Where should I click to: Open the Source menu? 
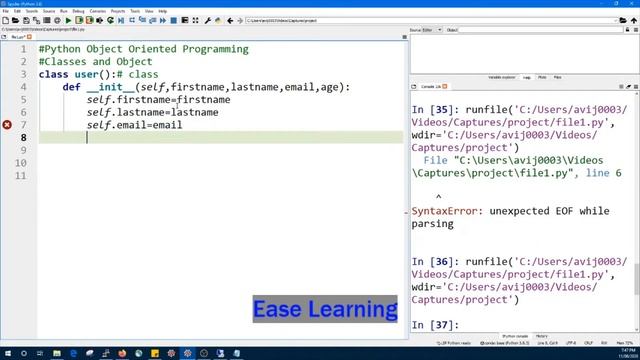point(49,11)
